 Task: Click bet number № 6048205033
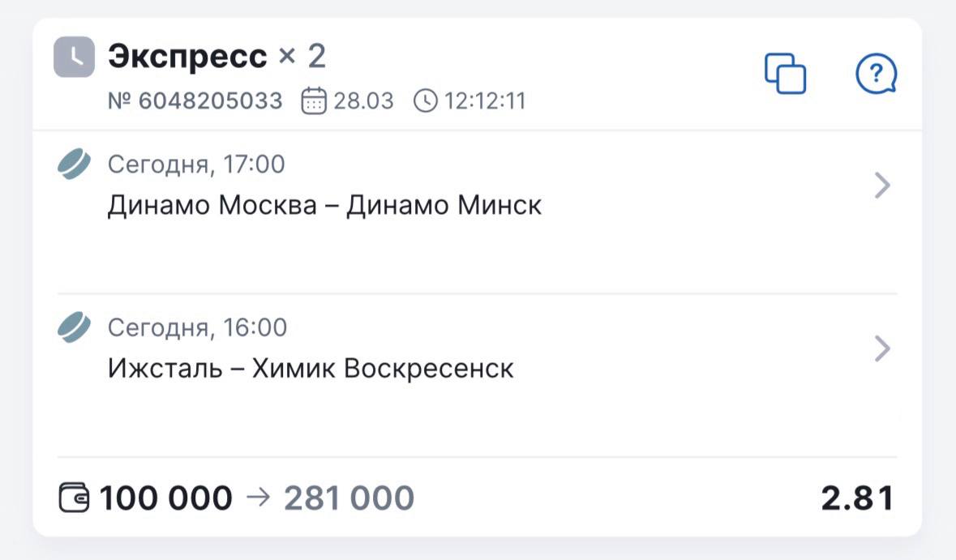[195, 101]
